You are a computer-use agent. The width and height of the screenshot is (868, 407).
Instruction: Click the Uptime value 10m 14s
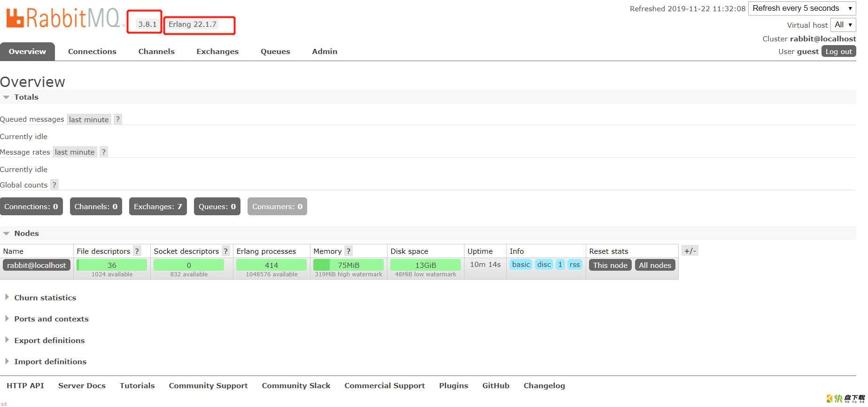click(x=485, y=265)
